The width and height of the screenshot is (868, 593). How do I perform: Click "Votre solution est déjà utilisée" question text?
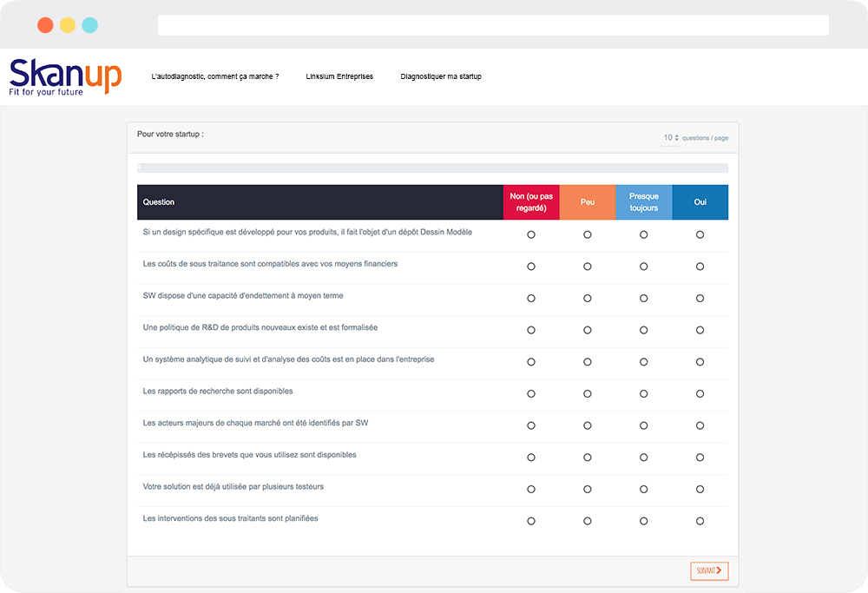(x=233, y=487)
